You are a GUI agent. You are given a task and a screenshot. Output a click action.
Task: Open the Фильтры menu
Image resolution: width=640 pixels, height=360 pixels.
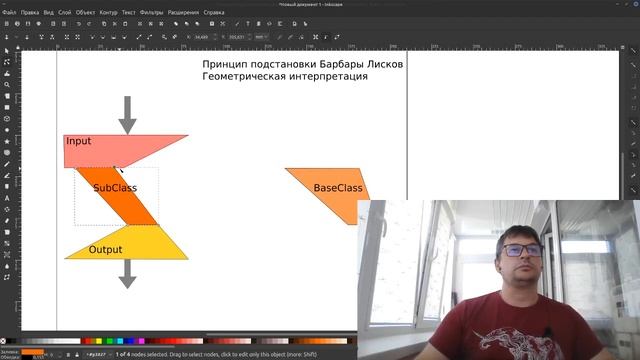coord(151,13)
